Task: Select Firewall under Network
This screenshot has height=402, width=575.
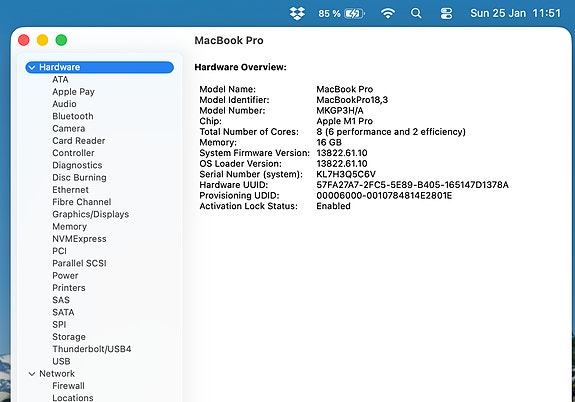Action: pyautogui.click(x=68, y=386)
